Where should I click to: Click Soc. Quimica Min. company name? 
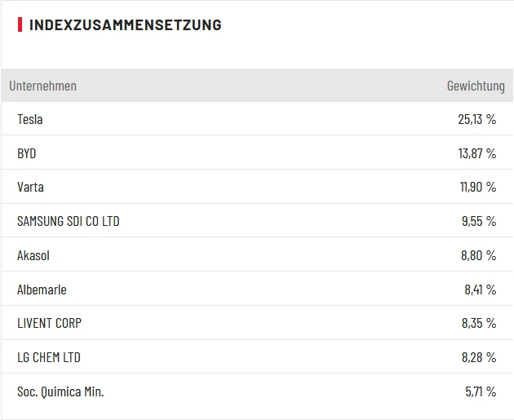click(60, 391)
